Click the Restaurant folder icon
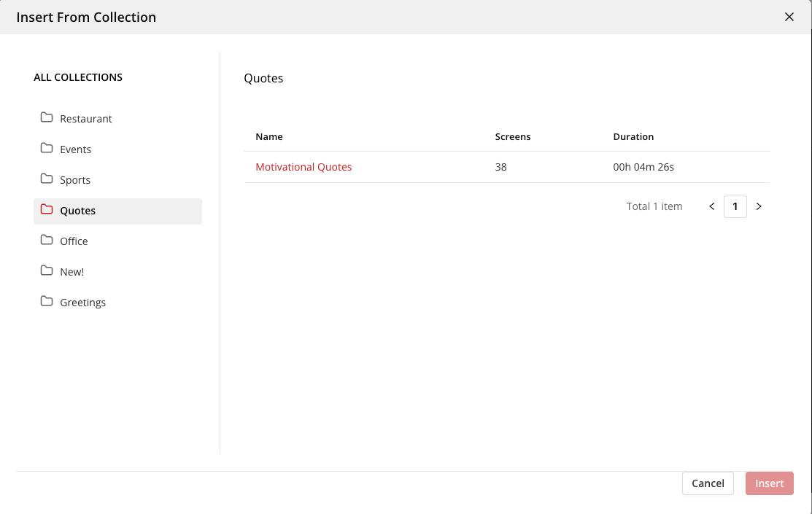Image resolution: width=812 pixels, height=514 pixels. (47, 117)
